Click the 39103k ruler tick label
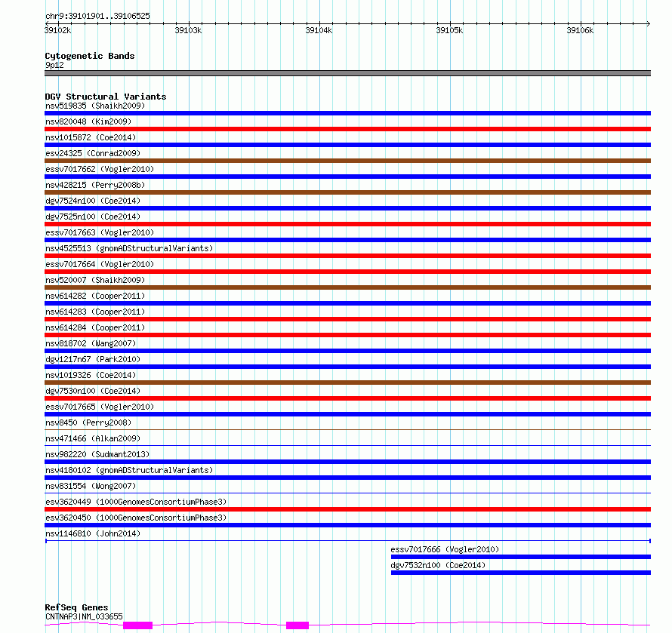 tap(188, 30)
